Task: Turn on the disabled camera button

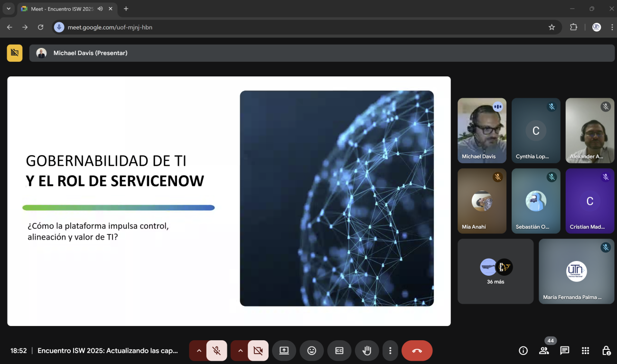Action: (258, 351)
